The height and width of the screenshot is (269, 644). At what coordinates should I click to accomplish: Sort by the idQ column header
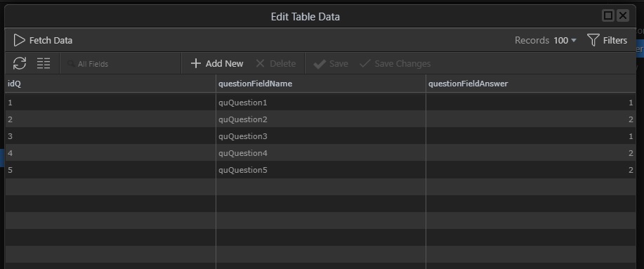click(110, 84)
